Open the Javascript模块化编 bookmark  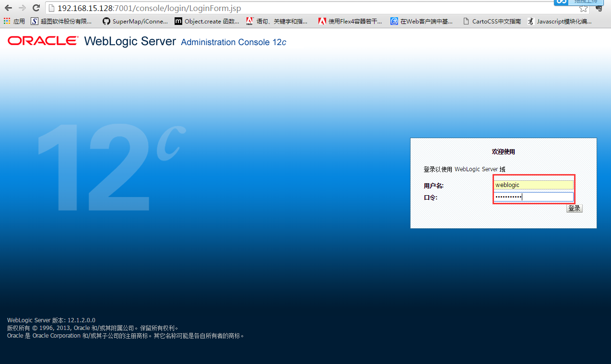pos(560,21)
